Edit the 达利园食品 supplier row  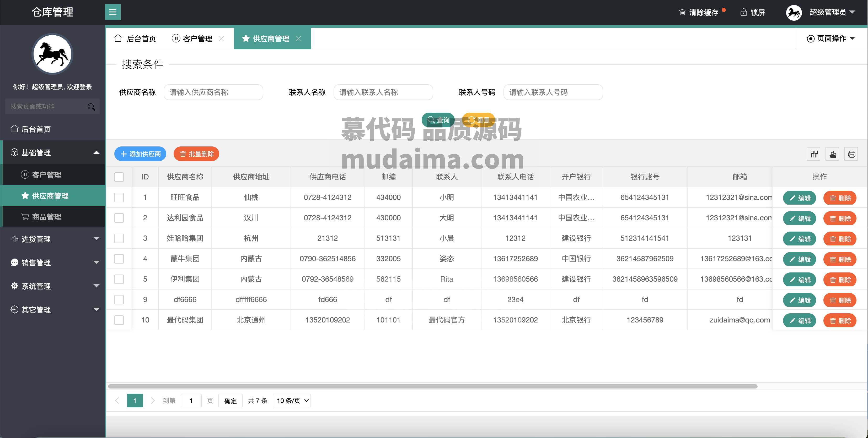pyautogui.click(x=799, y=218)
